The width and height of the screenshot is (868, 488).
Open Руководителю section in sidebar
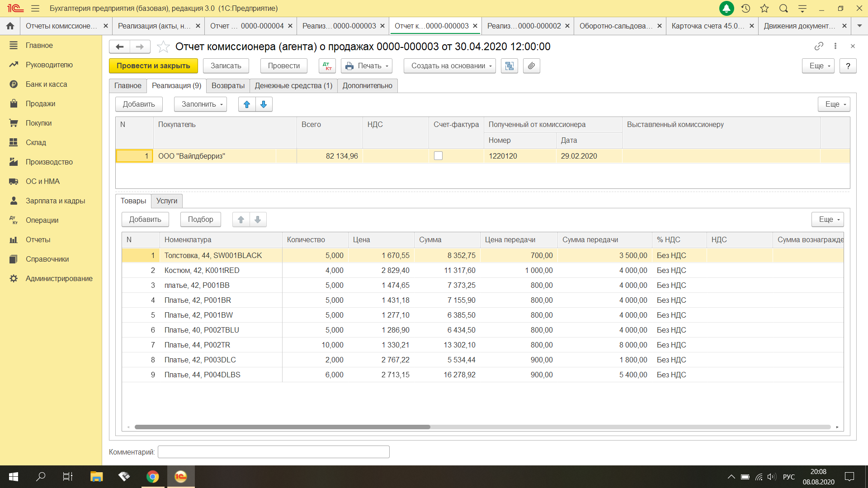click(49, 65)
